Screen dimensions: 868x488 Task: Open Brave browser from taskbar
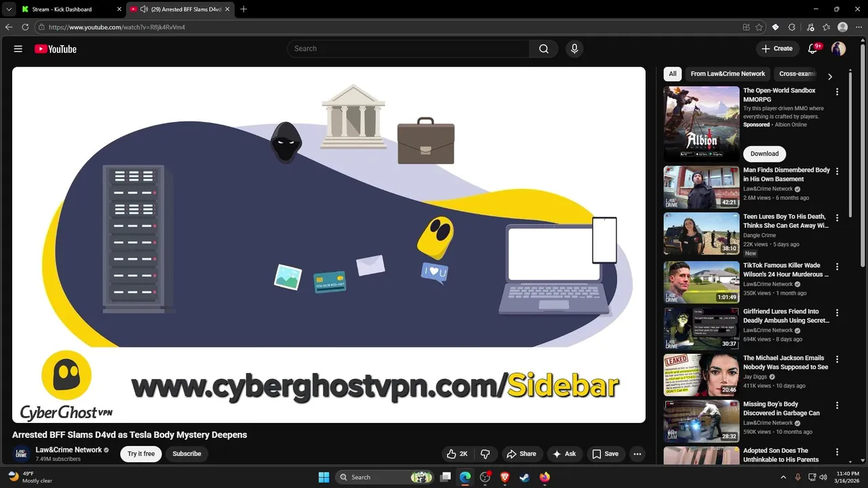point(505,477)
